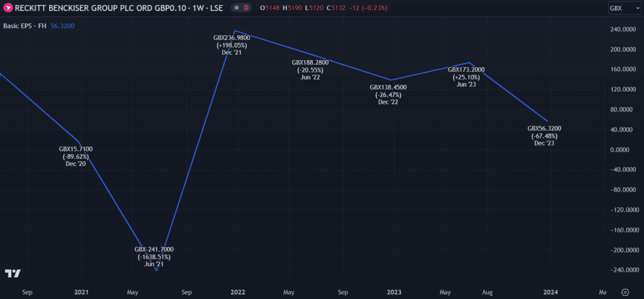644x299 pixels.
Task: Click the Basic EPS · FH indicator legend
Action: (x=25, y=25)
